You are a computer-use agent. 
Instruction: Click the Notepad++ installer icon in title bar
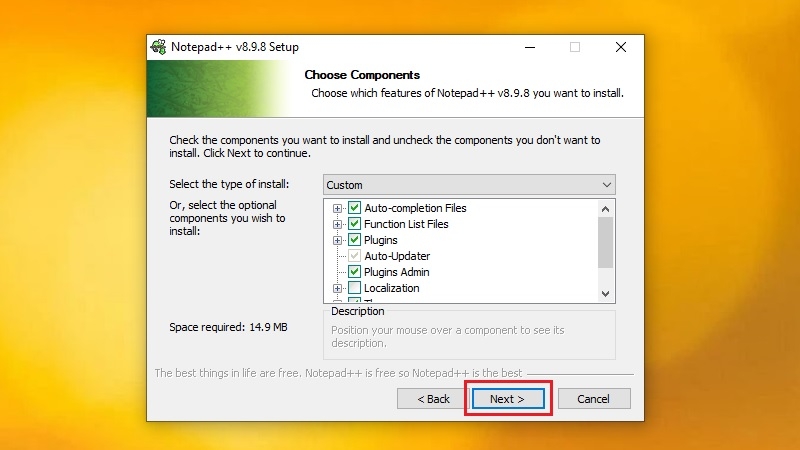[x=158, y=47]
